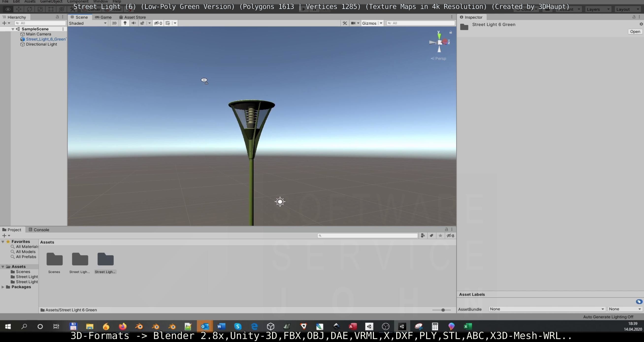
Task: Click the Hierarchy search field
Action: pos(40,23)
